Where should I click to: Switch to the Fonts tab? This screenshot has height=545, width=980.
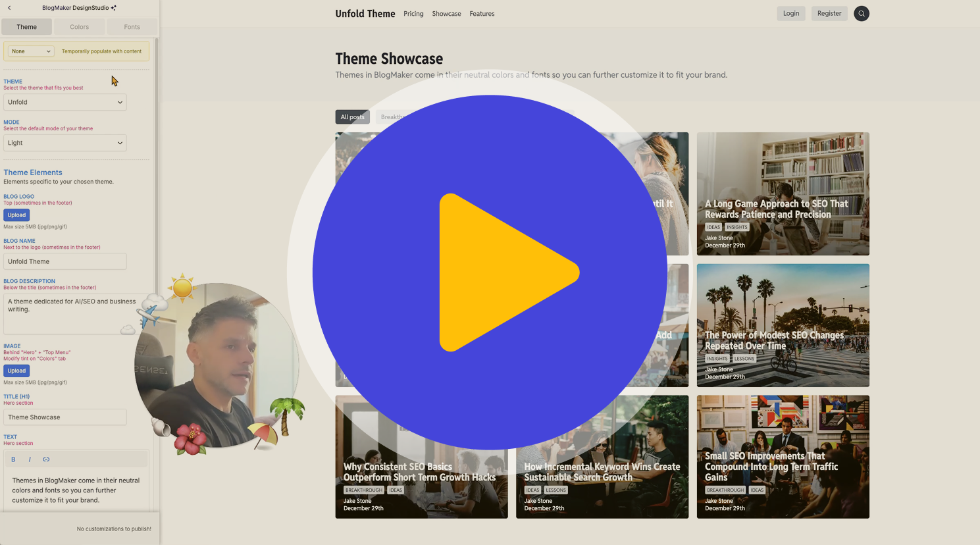(x=131, y=26)
